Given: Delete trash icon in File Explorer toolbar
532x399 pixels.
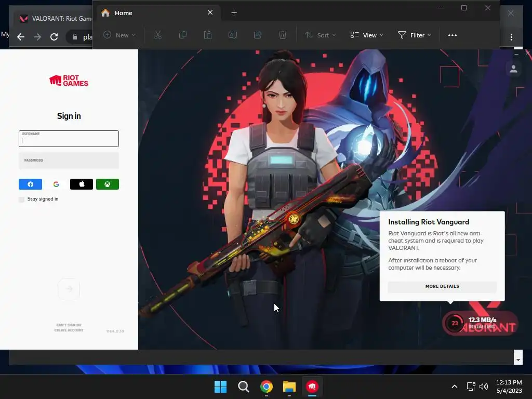Looking at the screenshot, I should coord(282,35).
